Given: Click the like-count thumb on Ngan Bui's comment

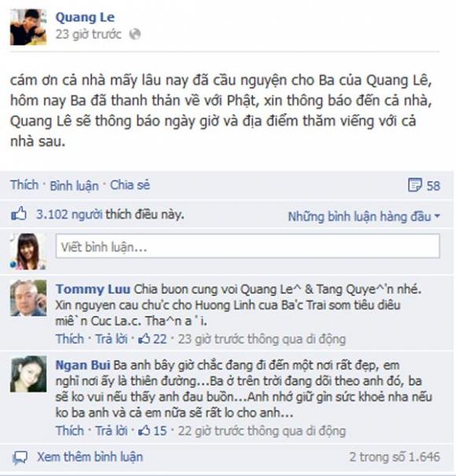Looking at the screenshot, I should 144,430.
